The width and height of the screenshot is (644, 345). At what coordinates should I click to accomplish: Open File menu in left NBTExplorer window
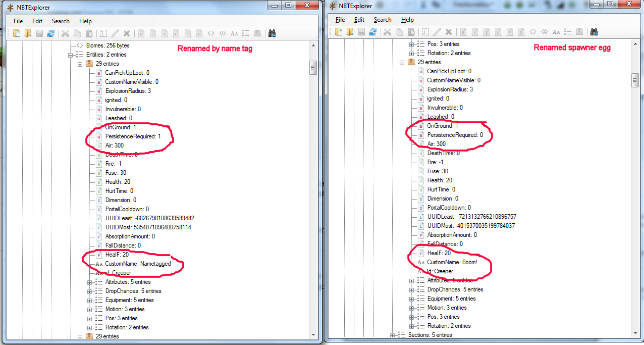click(x=18, y=21)
